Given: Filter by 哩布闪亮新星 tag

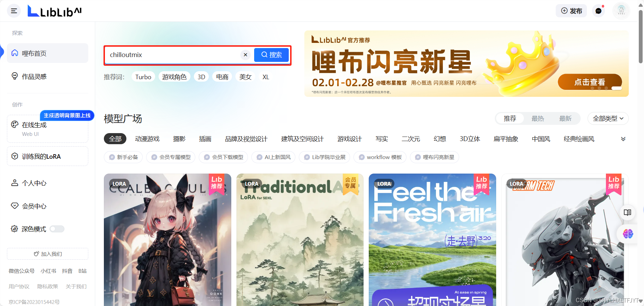Looking at the screenshot, I should pos(434,157).
